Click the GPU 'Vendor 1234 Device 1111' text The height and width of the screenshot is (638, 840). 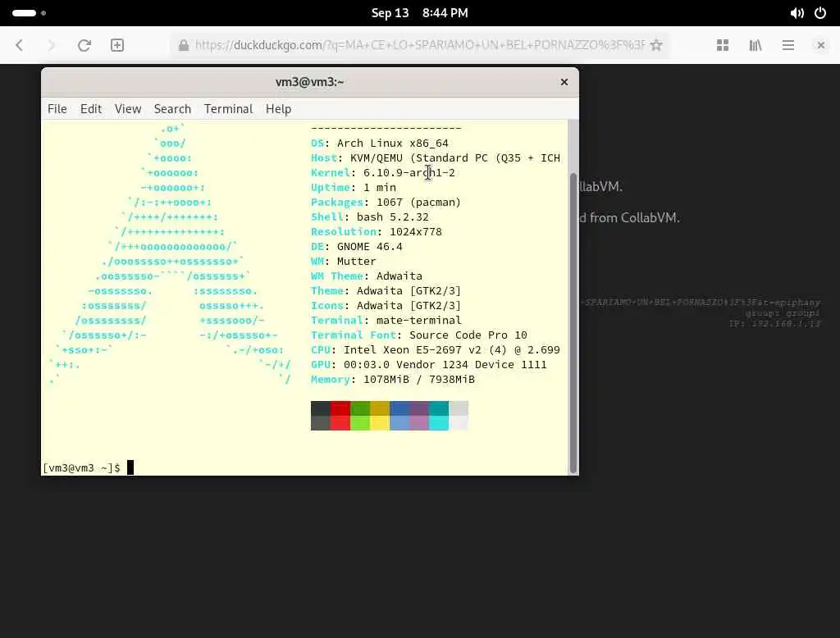coord(472,364)
